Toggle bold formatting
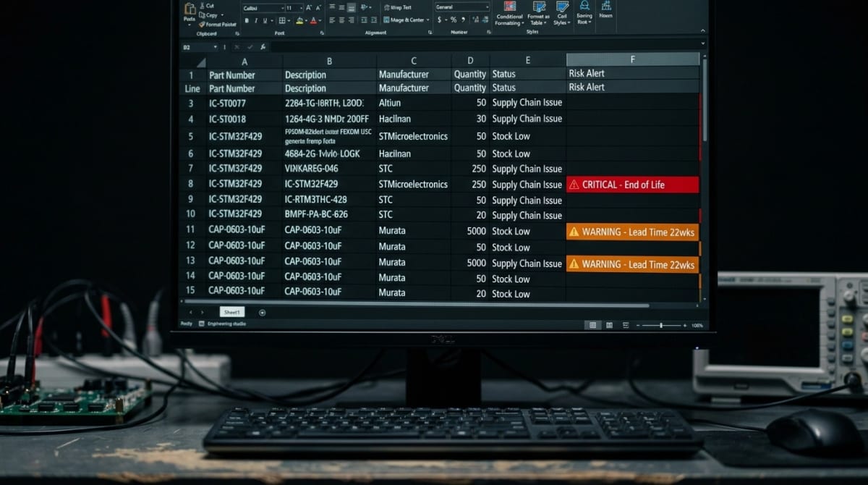This screenshot has height=485, width=868. point(247,19)
